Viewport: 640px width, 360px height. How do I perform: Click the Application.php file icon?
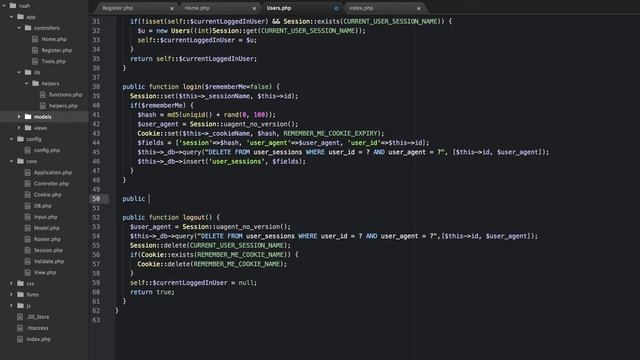[x=28, y=173]
